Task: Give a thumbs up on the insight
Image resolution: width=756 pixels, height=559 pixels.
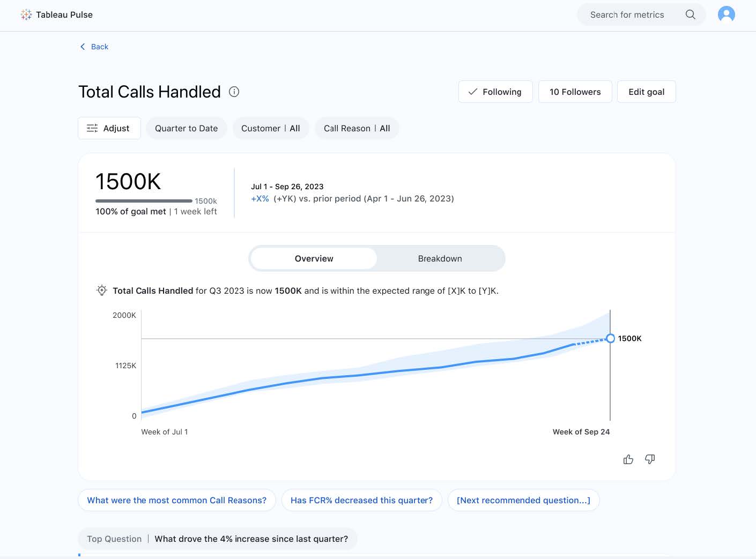Action: (x=628, y=459)
